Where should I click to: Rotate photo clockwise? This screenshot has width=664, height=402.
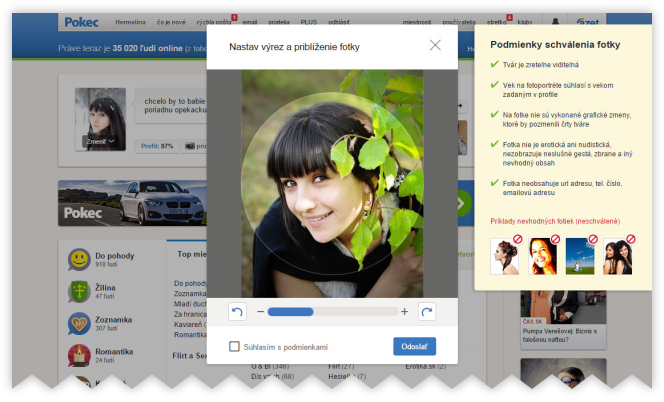426,312
